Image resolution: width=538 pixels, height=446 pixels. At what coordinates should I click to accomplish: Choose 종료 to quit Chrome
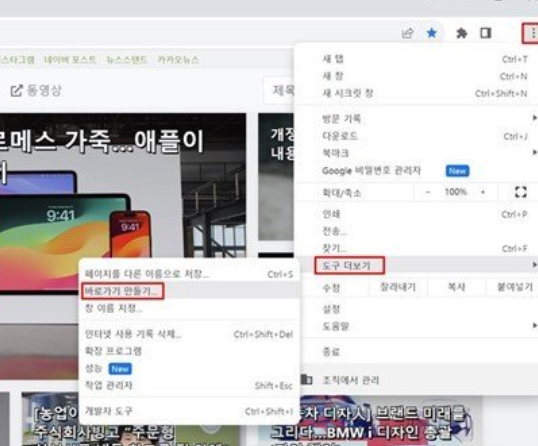tap(416, 352)
